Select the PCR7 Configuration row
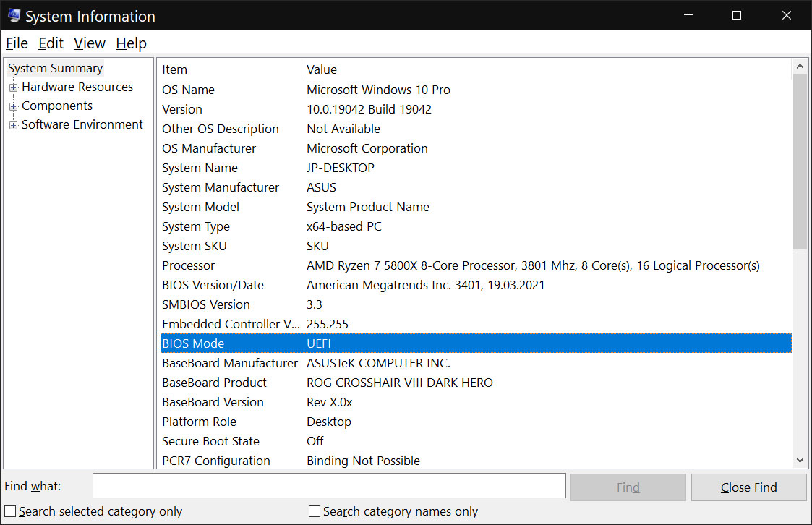The image size is (812, 525). 476,461
